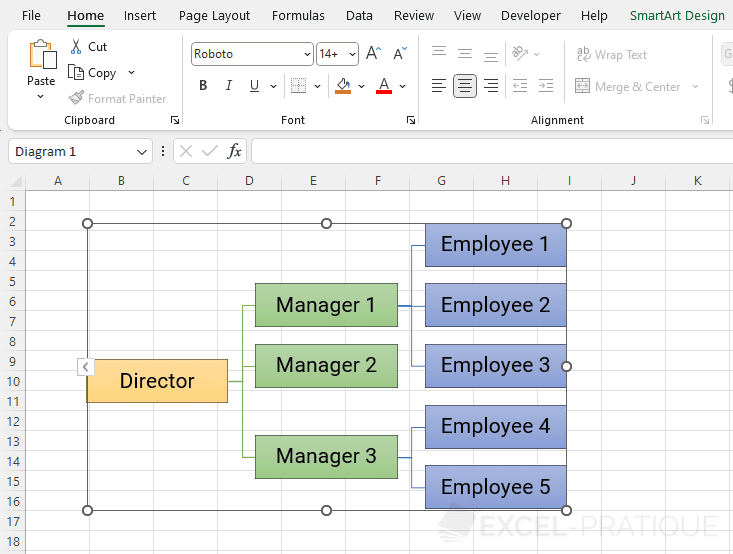Image resolution: width=733 pixels, height=554 pixels.
Task: Click Increase Indent icon
Action: click(546, 86)
